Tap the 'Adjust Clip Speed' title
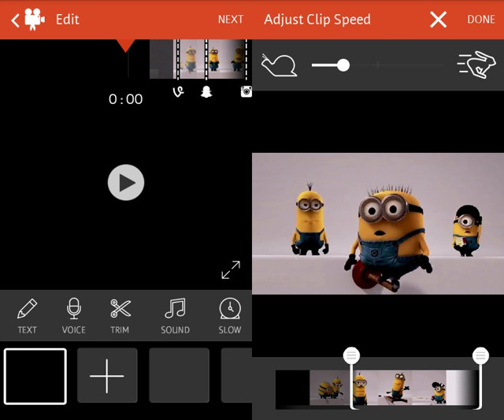Viewport: 504px width, 420px height. coord(317,20)
